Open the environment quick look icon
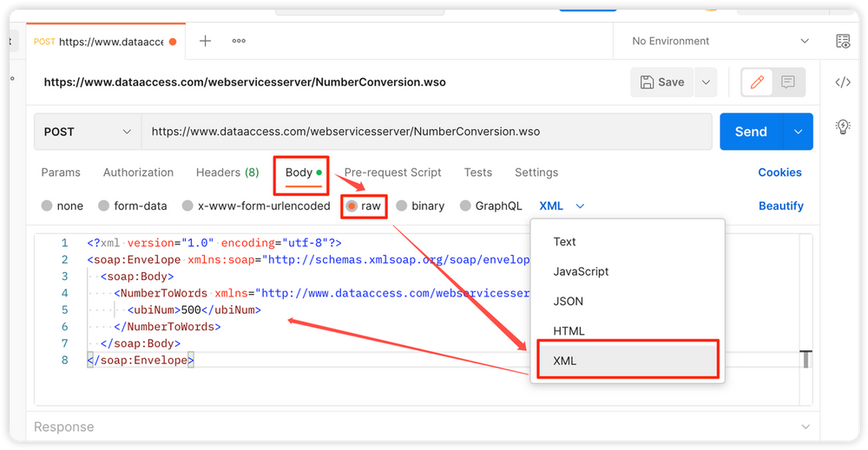Screen dimensions: 868x450 pos(843,41)
